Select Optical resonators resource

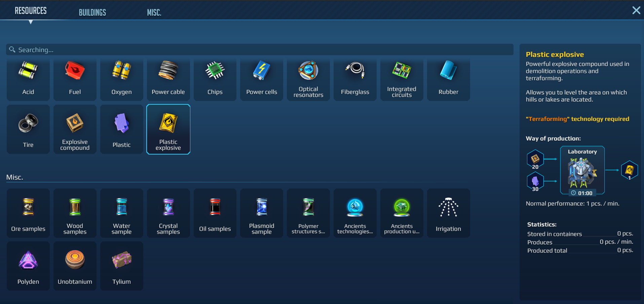click(x=308, y=79)
